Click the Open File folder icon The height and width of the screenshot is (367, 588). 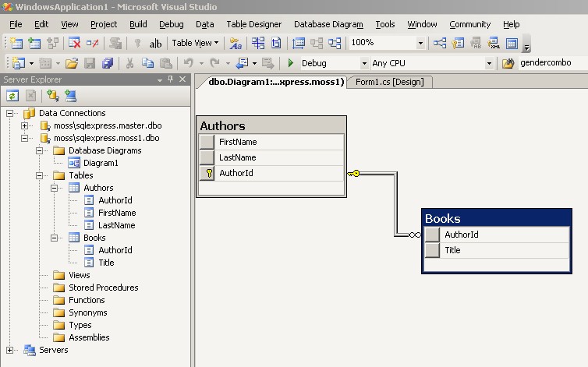[71, 63]
